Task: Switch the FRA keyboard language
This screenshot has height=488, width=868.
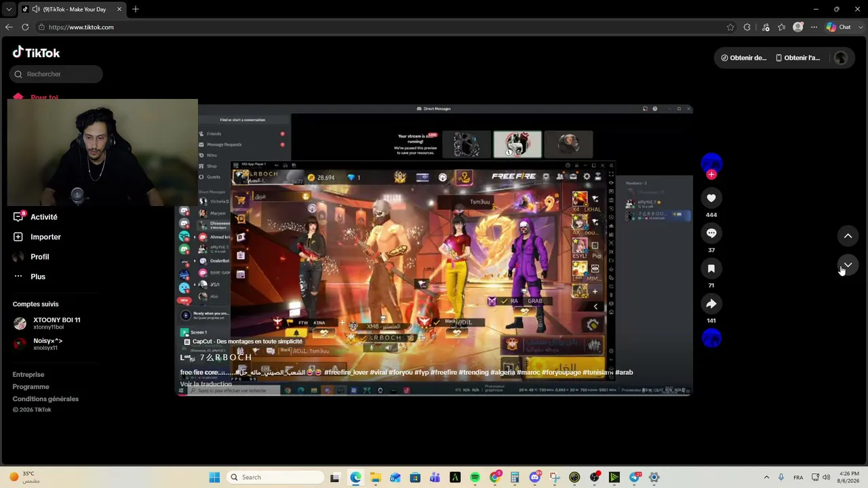Action: point(798,477)
